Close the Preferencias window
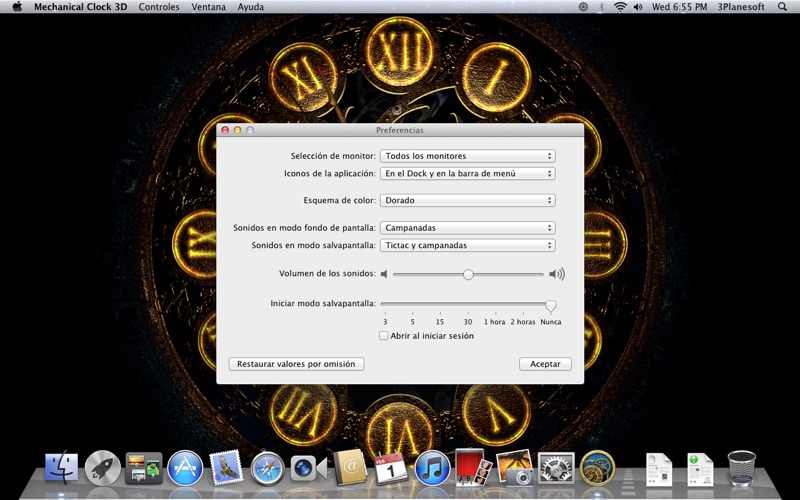 coord(225,130)
